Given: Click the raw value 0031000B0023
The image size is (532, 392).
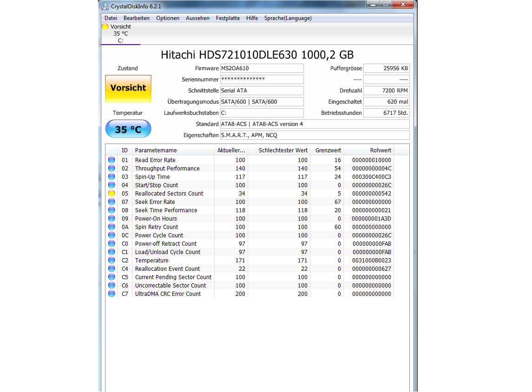Looking at the screenshot, I should 372,261.
